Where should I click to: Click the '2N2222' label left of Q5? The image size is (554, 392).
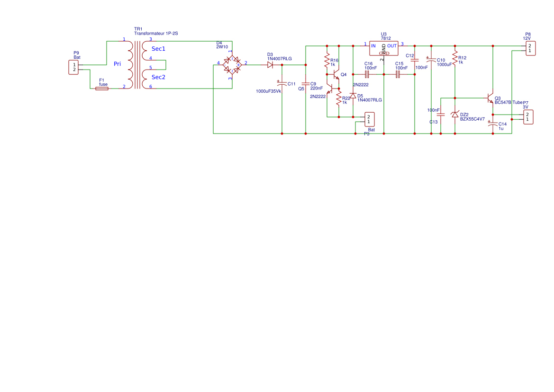coord(318,97)
